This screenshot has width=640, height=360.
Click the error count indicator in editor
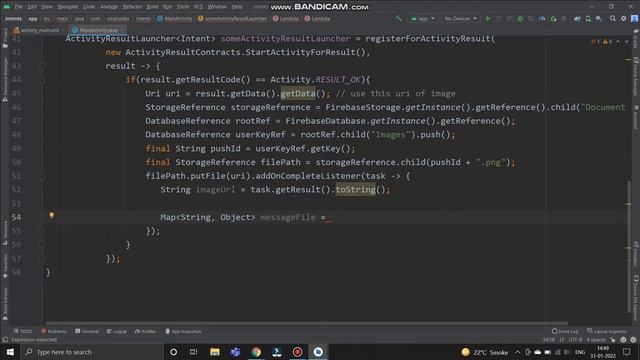tap(596, 42)
